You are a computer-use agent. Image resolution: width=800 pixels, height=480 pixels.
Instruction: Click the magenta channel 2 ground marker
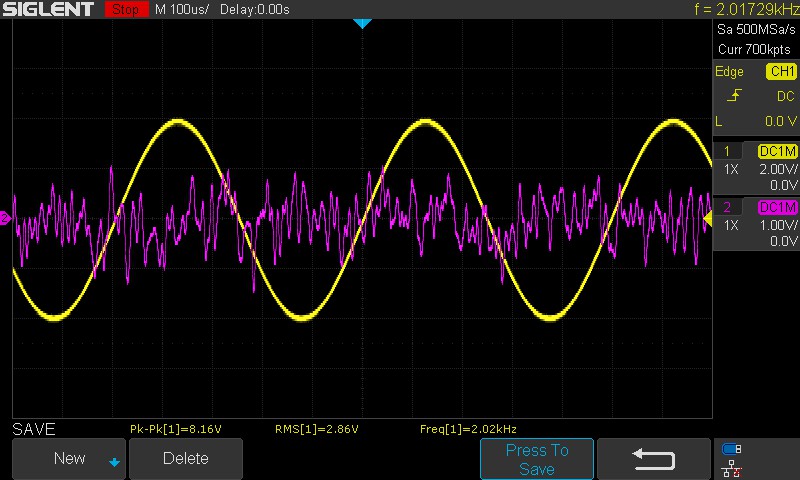[5, 218]
